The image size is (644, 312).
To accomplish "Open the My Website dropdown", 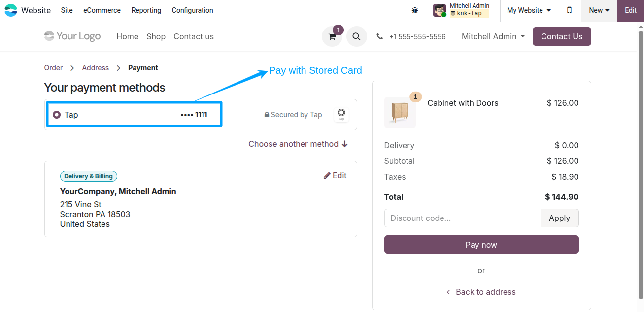I will click(x=528, y=10).
